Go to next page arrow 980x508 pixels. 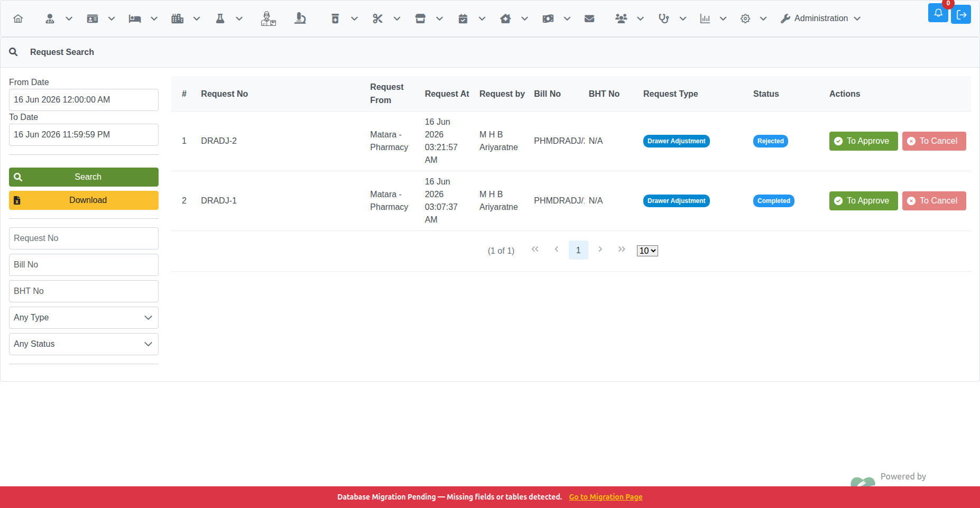600,249
